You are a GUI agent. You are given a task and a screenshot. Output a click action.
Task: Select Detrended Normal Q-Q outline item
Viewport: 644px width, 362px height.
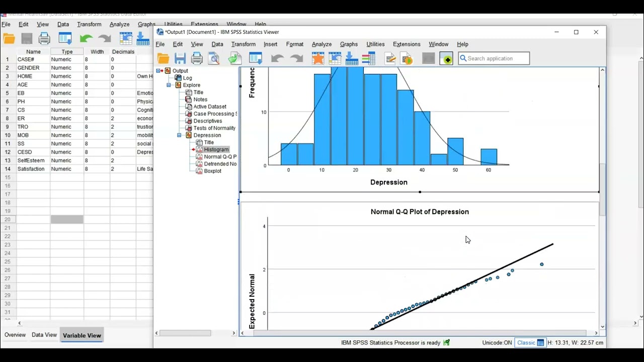tap(220, 164)
